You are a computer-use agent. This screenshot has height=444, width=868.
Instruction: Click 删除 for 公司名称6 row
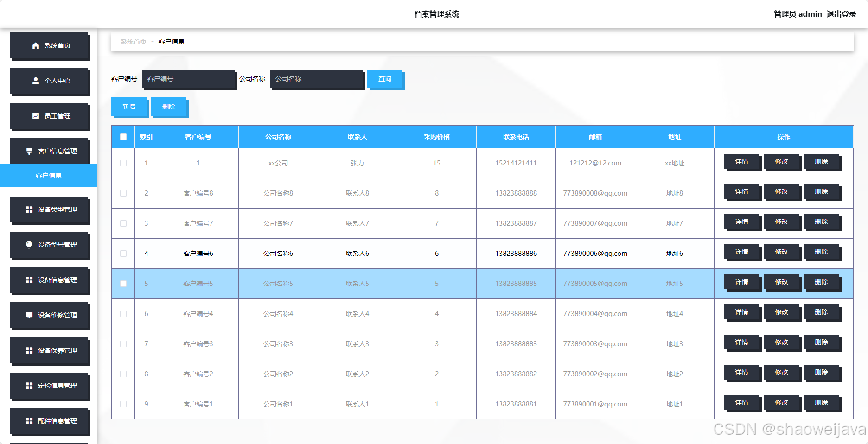(822, 253)
